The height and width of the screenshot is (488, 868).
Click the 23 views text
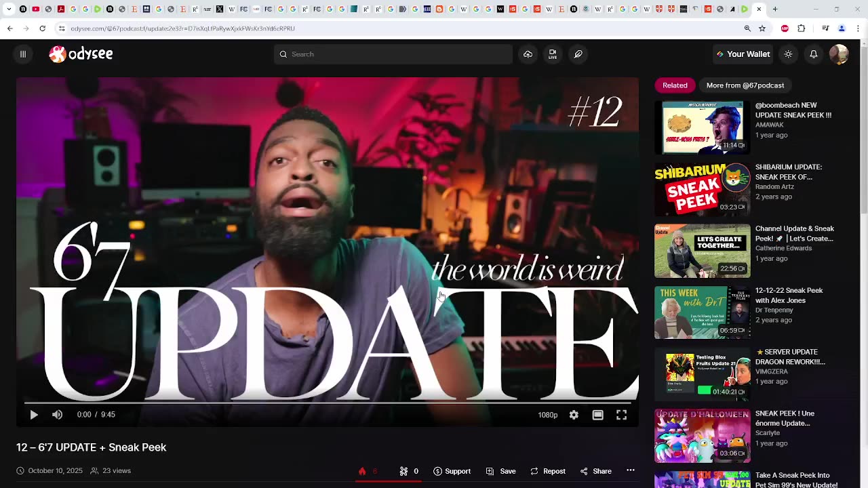tap(117, 471)
